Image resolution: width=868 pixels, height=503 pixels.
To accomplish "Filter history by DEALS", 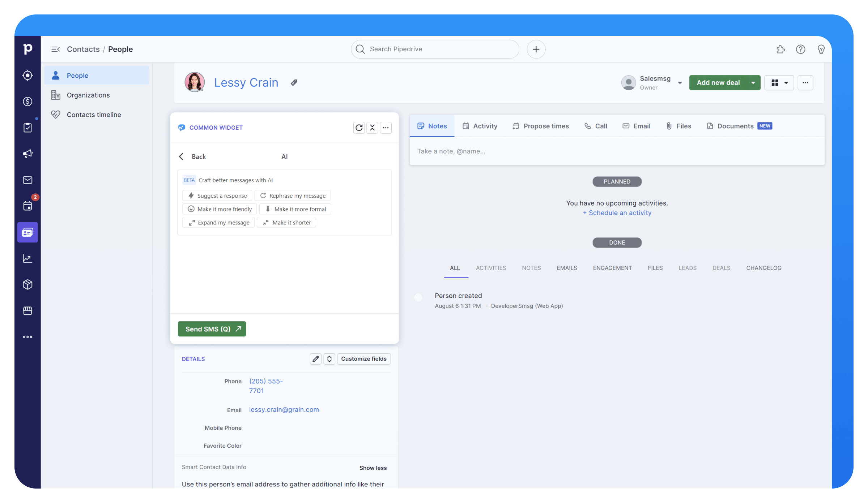I will click(721, 268).
